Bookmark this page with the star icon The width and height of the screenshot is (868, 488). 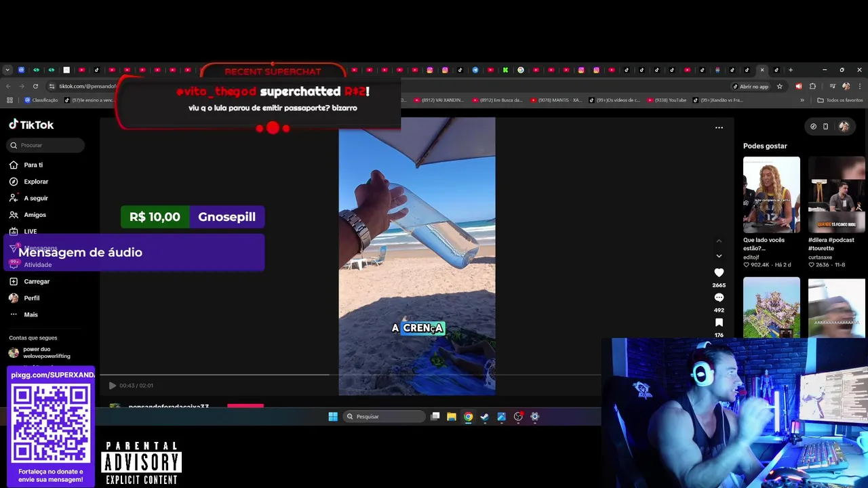pyautogui.click(x=780, y=86)
